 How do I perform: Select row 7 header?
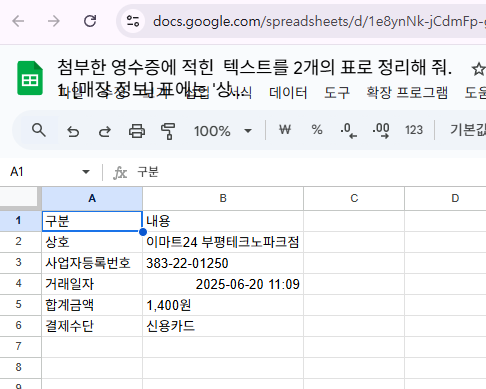click(20, 347)
